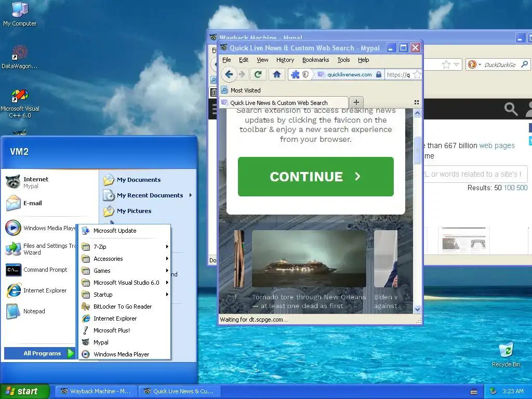Click the bookmark star in the Wayback Machine window
Image resolution: width=532 pixels, height=399 pixels.
(x=446, y=64)
